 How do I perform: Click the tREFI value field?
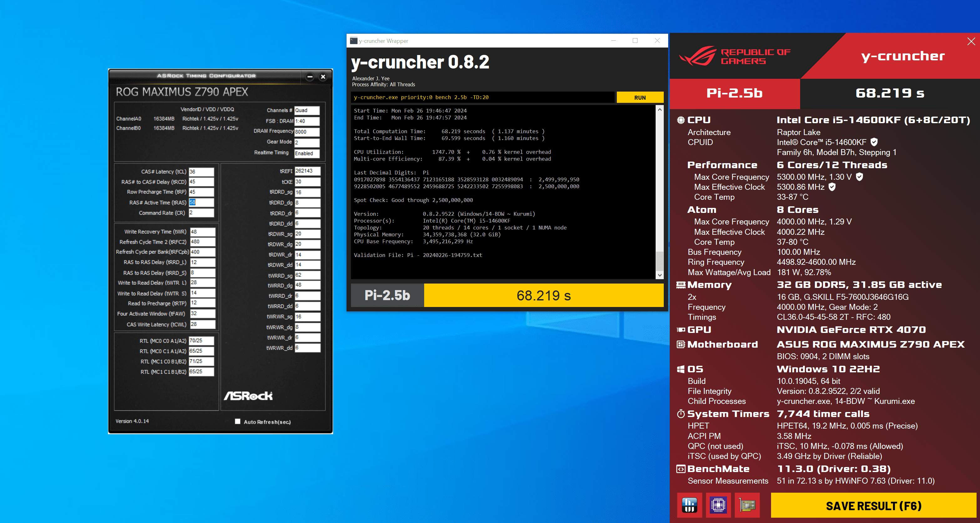(x=307, y=171)
